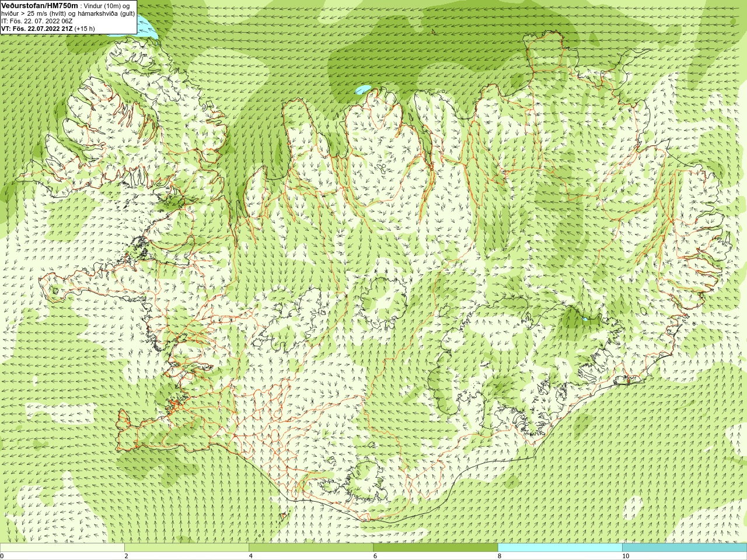Viewport: 747px width, 560px height.
Task: Click the 'Vindur (10m) og' label
Action: [107, 6]
